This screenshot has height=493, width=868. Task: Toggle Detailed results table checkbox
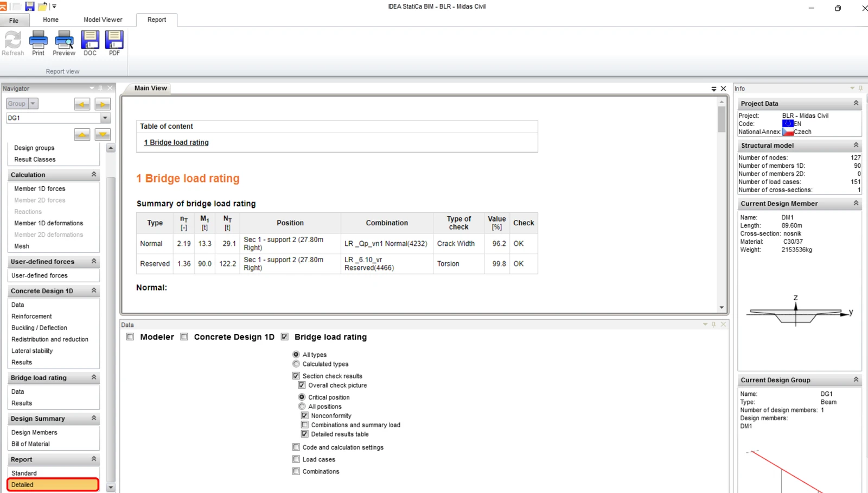(305, 434)
